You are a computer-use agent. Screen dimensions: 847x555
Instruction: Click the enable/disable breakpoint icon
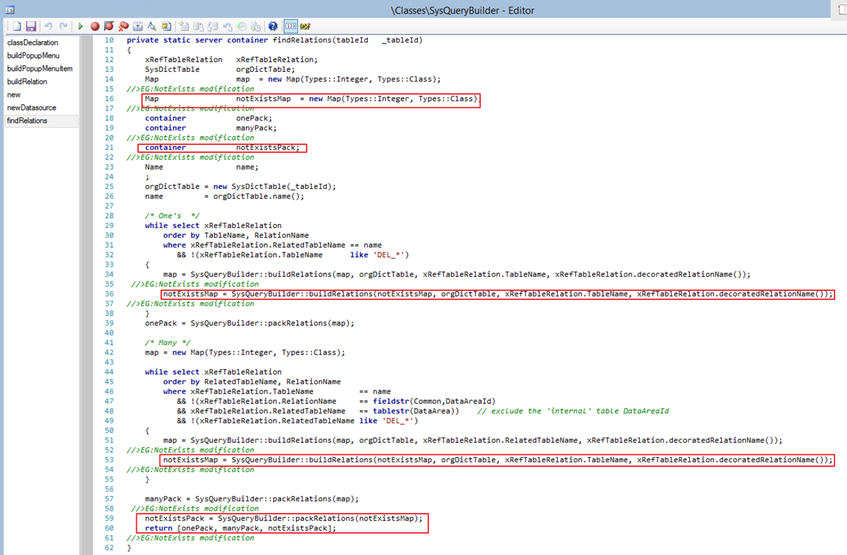108,25
